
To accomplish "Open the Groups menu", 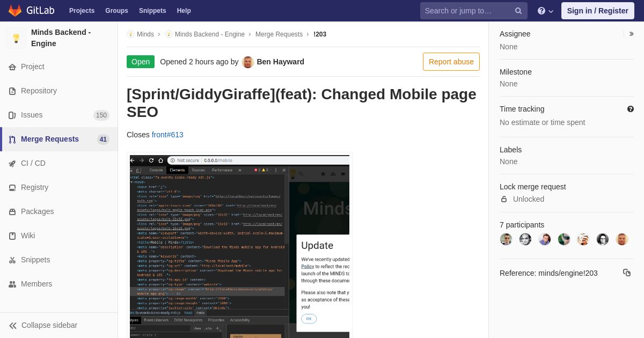I will pyautogui.click(x=116, y=11).
